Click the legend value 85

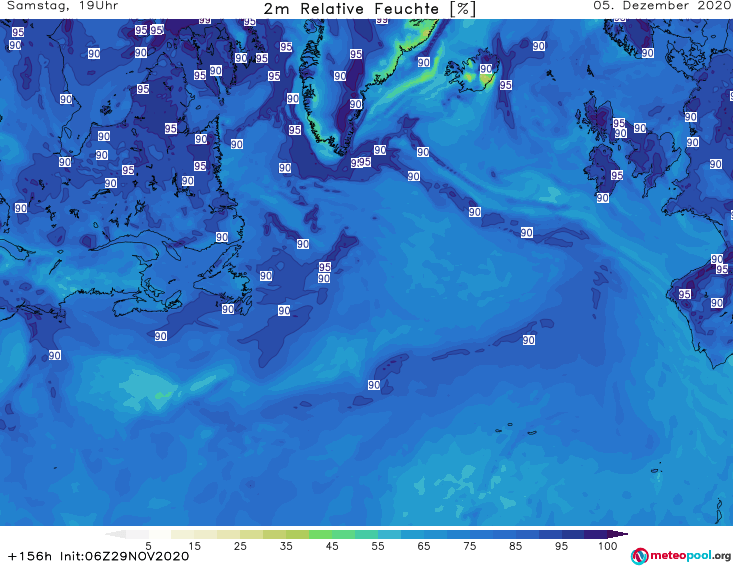click(515, 546)
